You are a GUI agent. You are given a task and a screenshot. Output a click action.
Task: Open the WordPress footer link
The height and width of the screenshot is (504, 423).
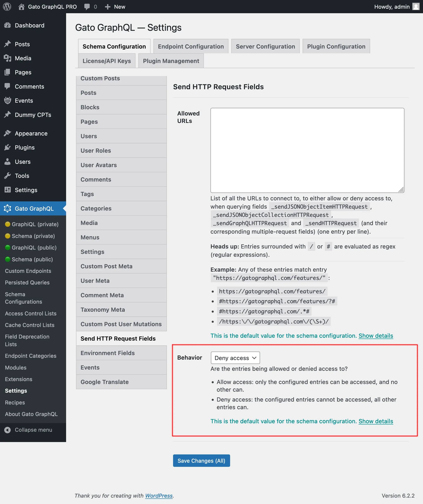(x=159, y=495)
